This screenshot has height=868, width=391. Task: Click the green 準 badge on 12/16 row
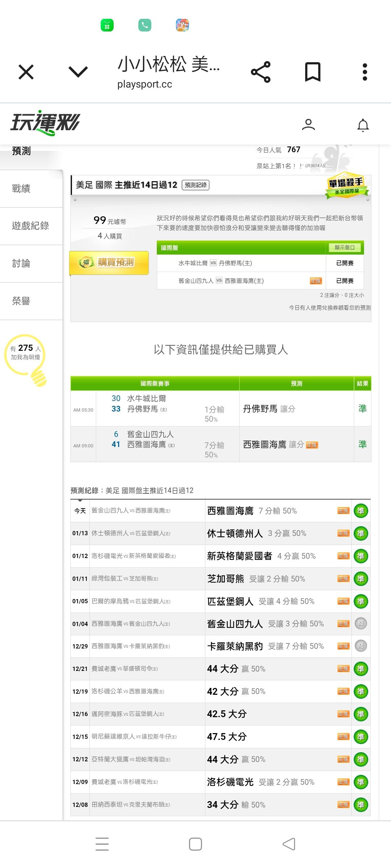pos(361,714)
